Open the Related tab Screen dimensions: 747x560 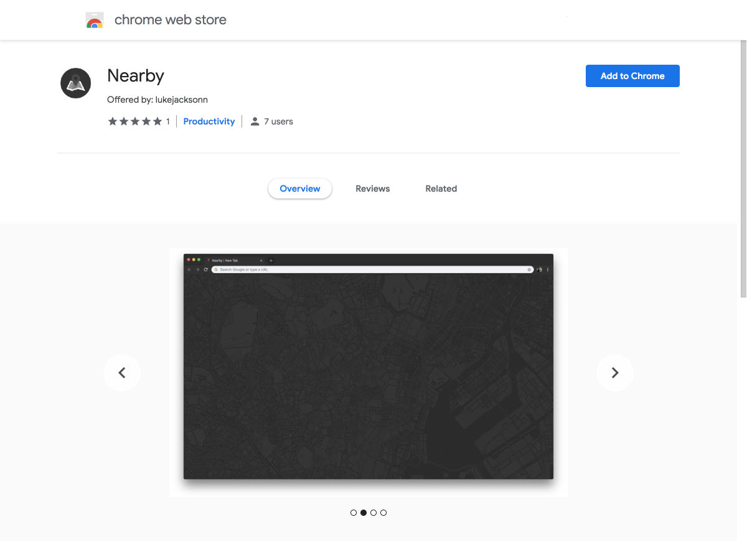click(x=441, y=189)
